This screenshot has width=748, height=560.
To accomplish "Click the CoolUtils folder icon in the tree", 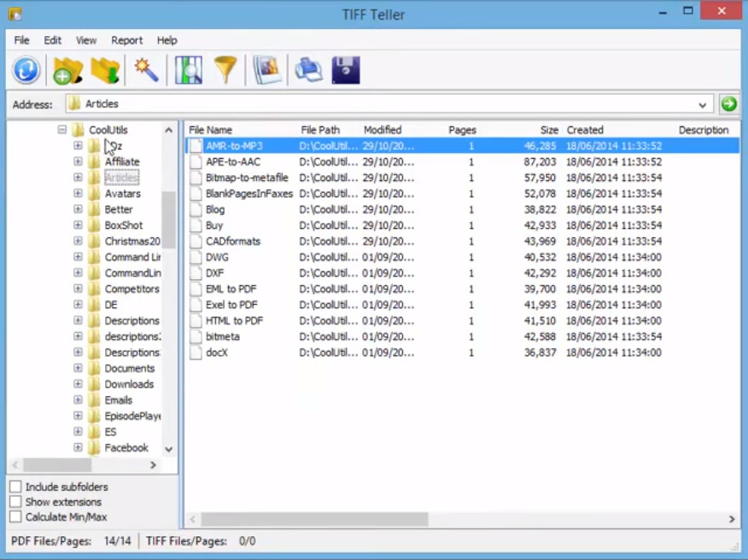I will click(78, 130).
